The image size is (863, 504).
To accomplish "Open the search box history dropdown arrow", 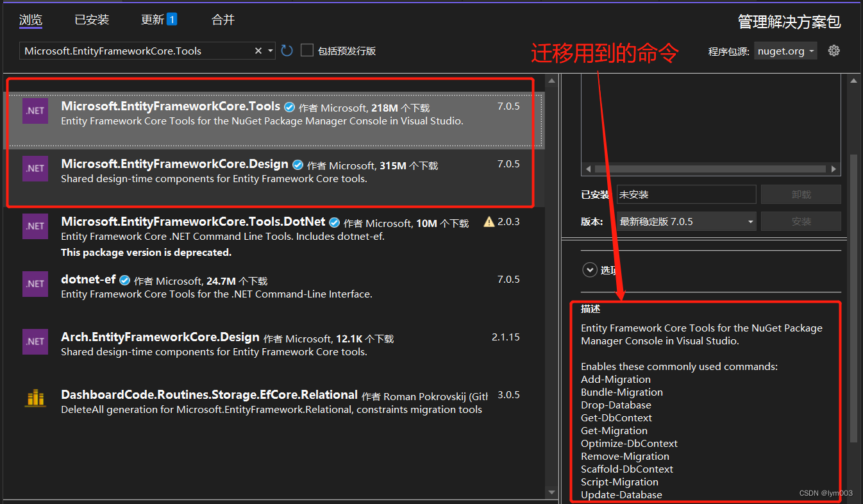I will pos(271,51).
